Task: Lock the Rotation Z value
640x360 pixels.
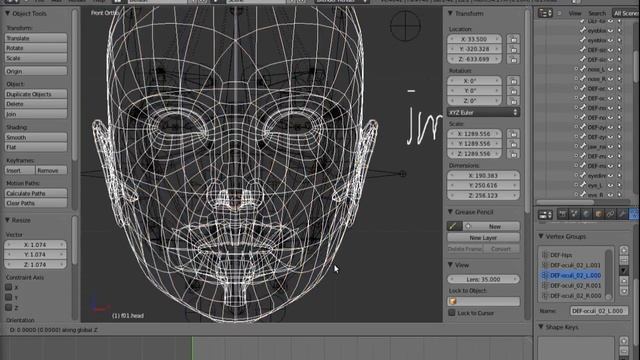Action: pyautogui.click(x=513, y=100)
